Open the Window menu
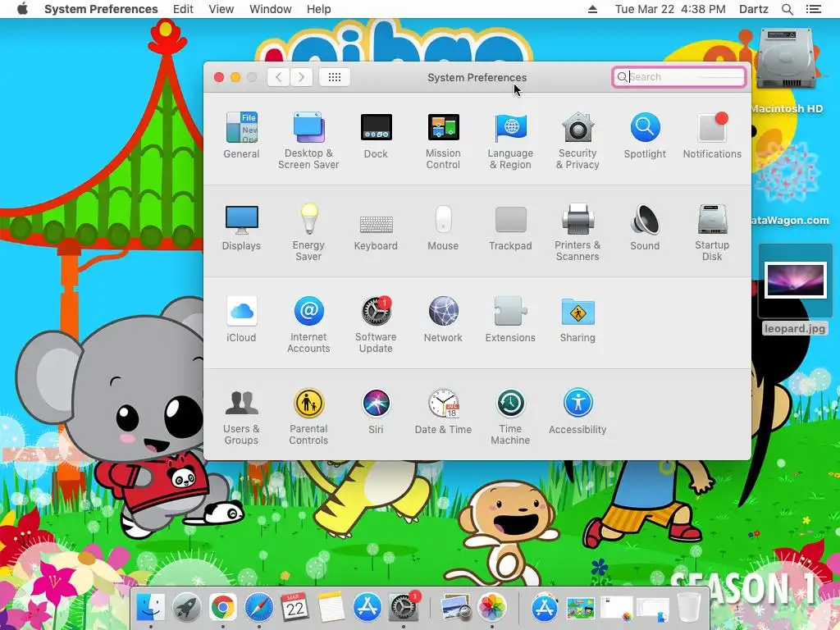The width and height of the screenshot is (840, 630). click(x=271, y=9)
